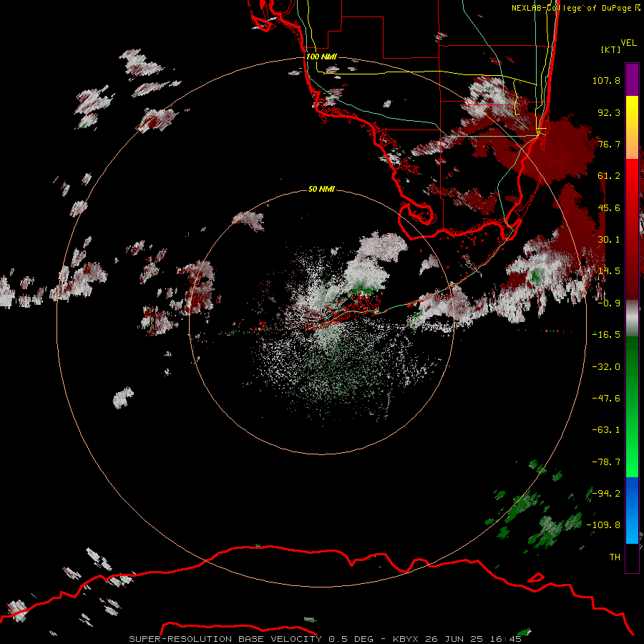This screenshot has height=644, width=644.
Task: Select the -47.6 scale value
Action: click(606, 399)
